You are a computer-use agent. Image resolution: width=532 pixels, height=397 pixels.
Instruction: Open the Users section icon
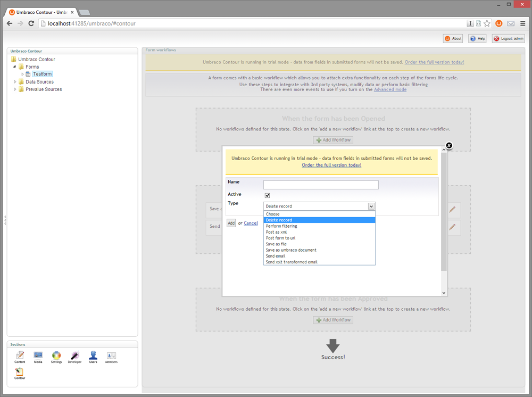coord(93,355)
